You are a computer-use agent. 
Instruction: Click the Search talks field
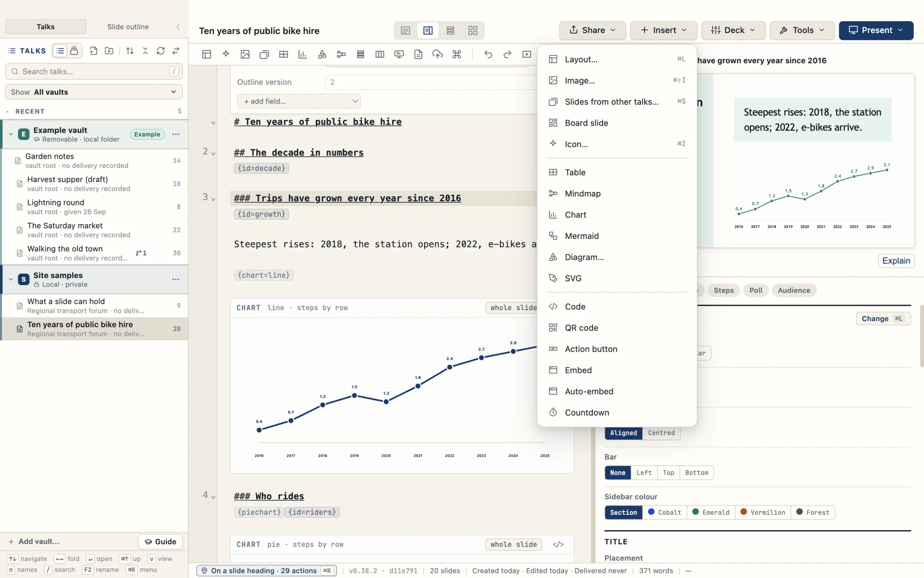pyautogui.click(x=94, y=71)
